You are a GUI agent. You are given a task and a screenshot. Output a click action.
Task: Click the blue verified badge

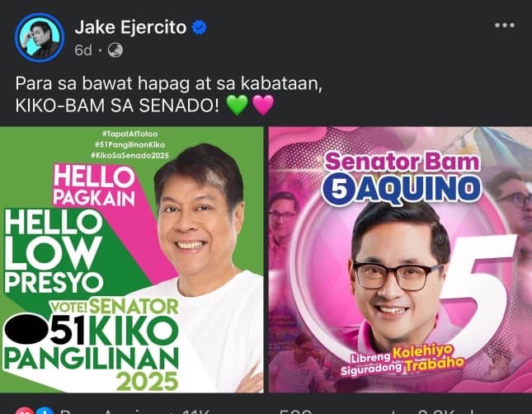[200, 27]
